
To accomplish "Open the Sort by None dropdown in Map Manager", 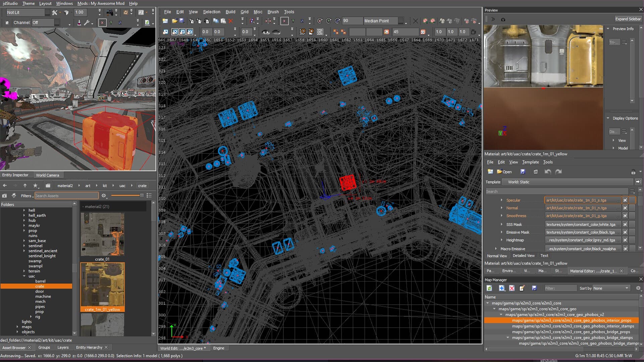I will coord(610,288).
